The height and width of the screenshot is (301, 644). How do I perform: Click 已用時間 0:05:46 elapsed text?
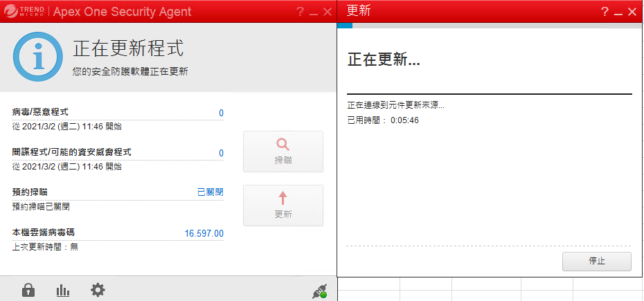click(x=383, y=120)
